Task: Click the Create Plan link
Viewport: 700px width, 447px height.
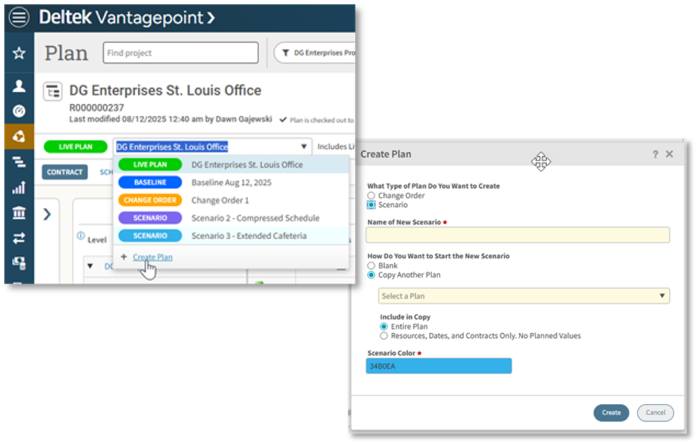Action: (152, 257)
